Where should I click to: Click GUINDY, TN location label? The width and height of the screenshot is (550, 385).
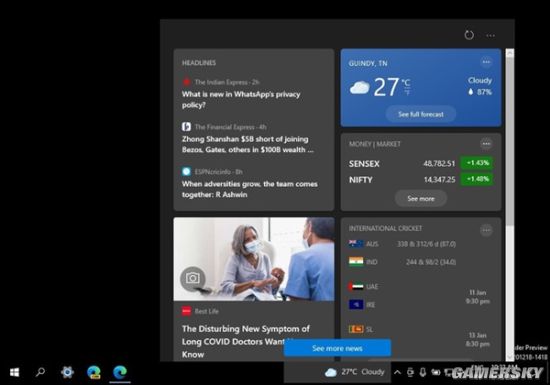point(368,63)
